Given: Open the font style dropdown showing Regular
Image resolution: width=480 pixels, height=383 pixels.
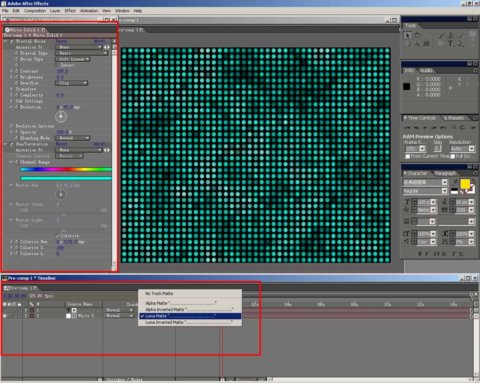Looking at the screenshot, I should click(x=425, y=191).
